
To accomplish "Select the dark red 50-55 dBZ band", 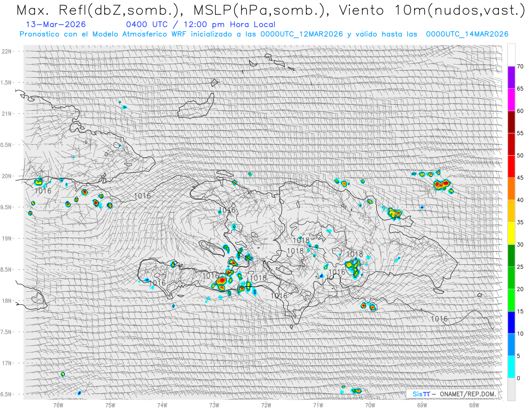I will [x=511, y=144].
